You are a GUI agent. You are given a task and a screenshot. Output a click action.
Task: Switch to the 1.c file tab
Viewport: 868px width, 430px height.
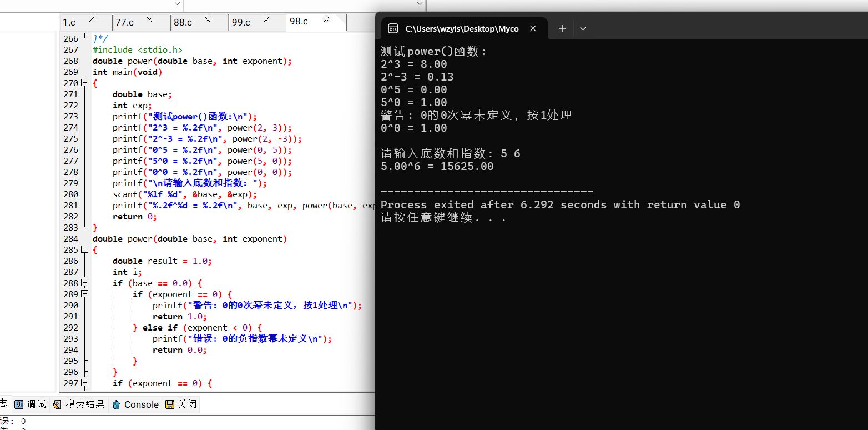tap(69, 22)
